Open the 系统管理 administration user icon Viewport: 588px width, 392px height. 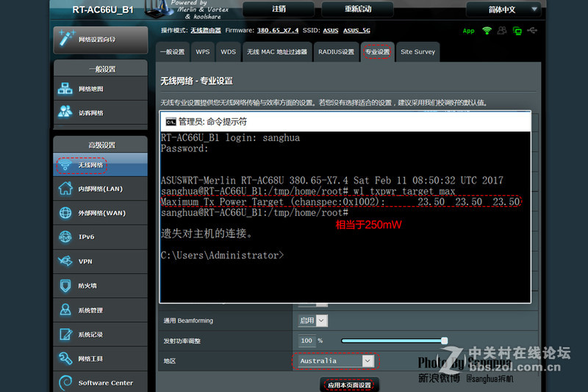(x=65, y=310)
